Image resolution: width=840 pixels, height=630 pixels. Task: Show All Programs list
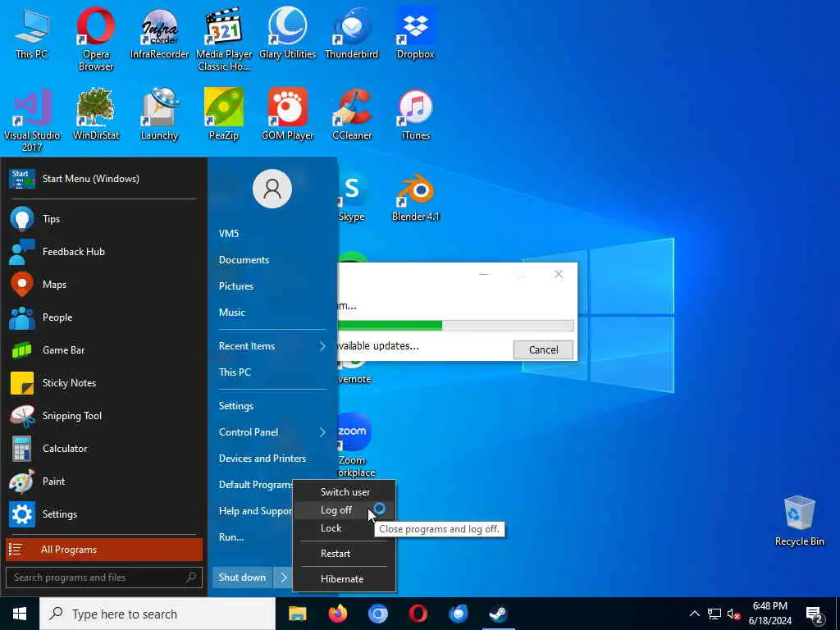tap(104, 549)
